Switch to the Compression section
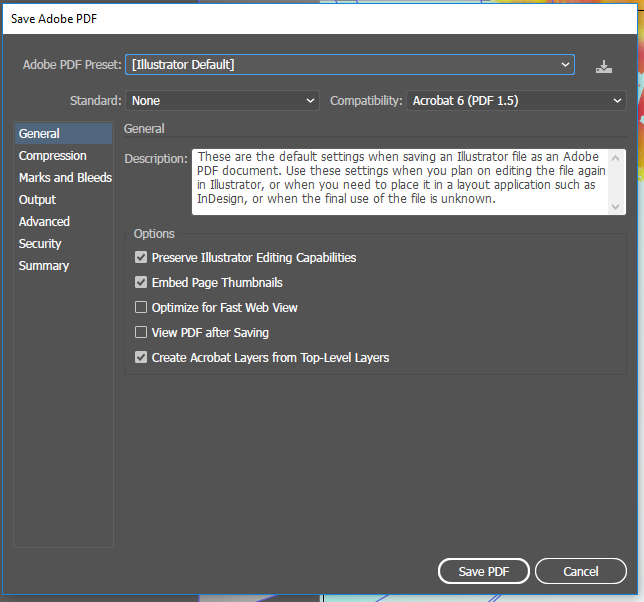644x602 pixels. point(53,156)
